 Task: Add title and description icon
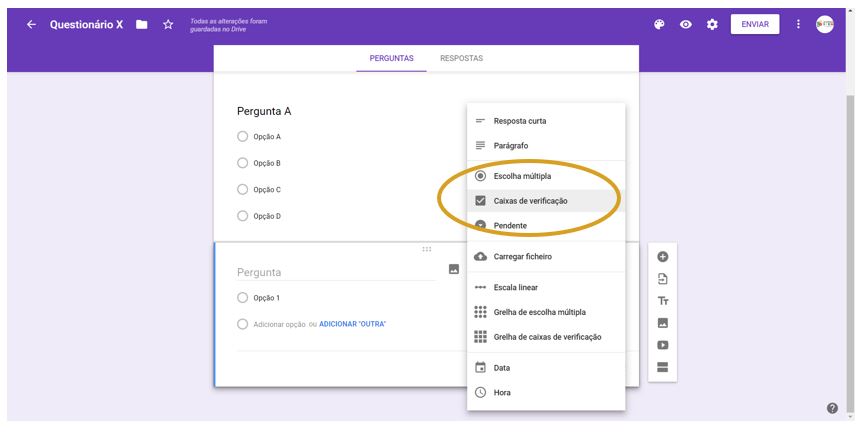pyautogui.click(x=662, y=301)
